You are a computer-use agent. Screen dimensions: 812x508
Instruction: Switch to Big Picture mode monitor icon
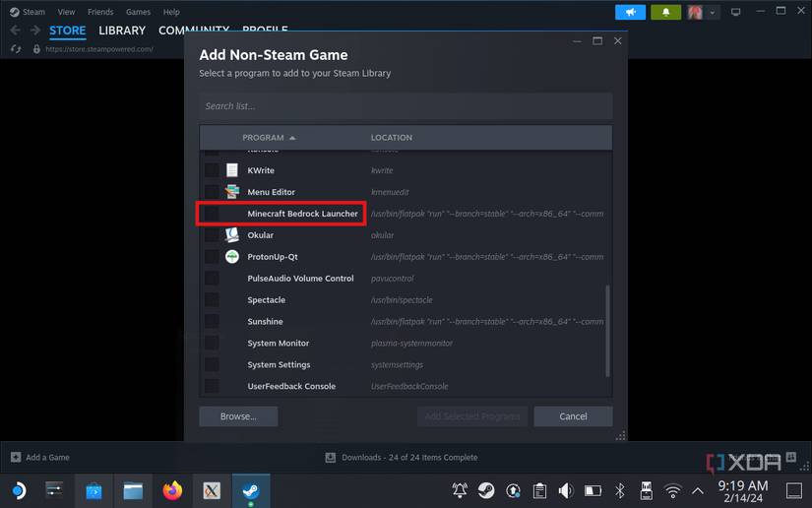[x=735, y=12]
